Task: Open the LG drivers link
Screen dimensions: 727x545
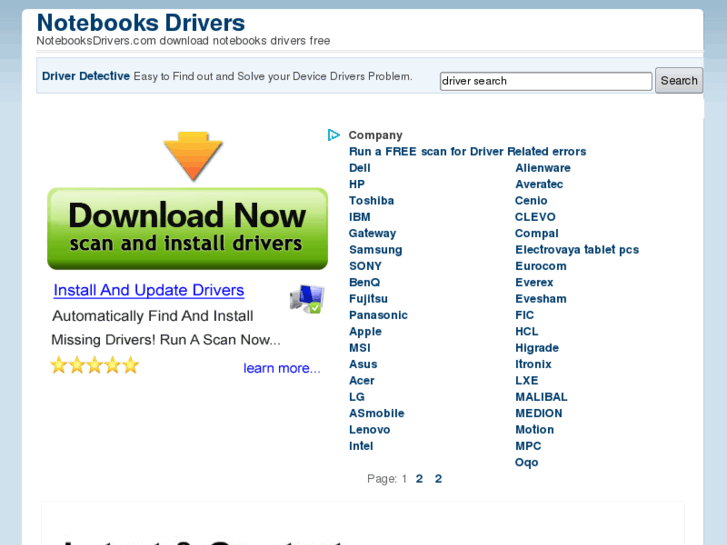Action: coord(357,397)
